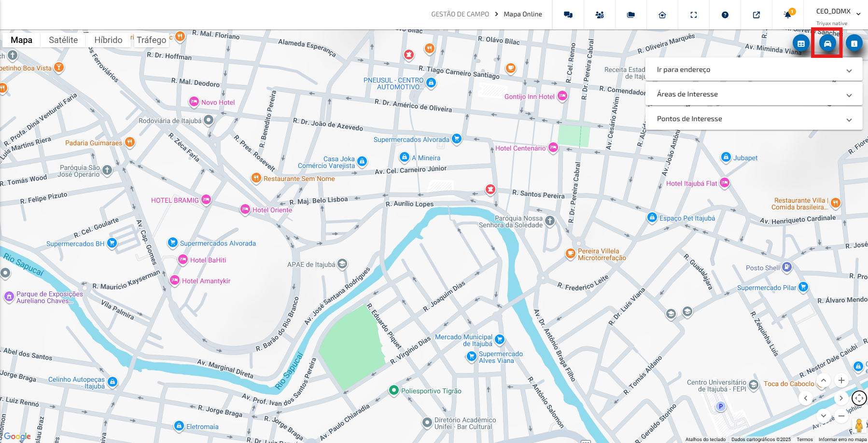Zoom out with the minus button
The height and width of the screenshot is (443, 868).
click(841, 415)
